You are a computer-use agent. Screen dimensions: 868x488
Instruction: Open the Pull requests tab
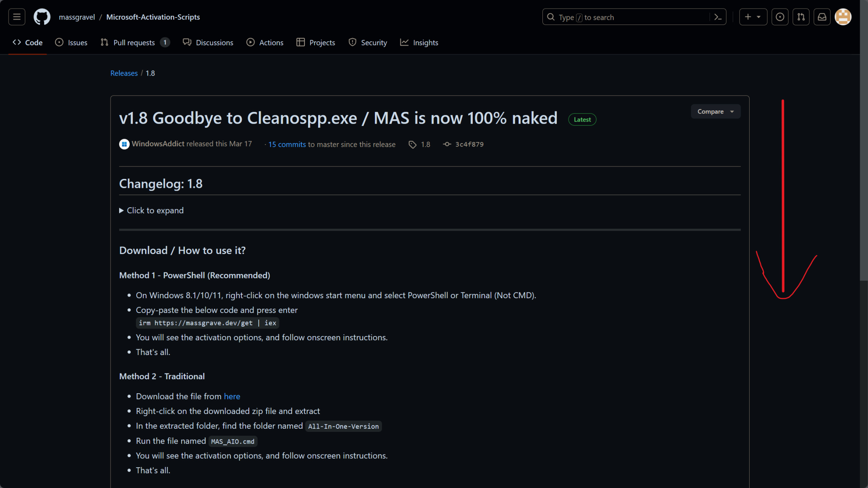click(135, 42)
